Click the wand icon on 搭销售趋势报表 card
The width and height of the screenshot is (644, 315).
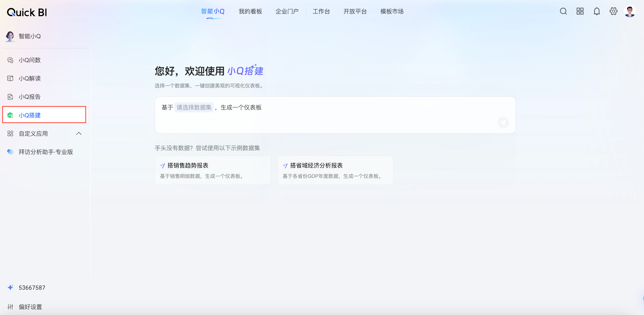pos(162,165)
